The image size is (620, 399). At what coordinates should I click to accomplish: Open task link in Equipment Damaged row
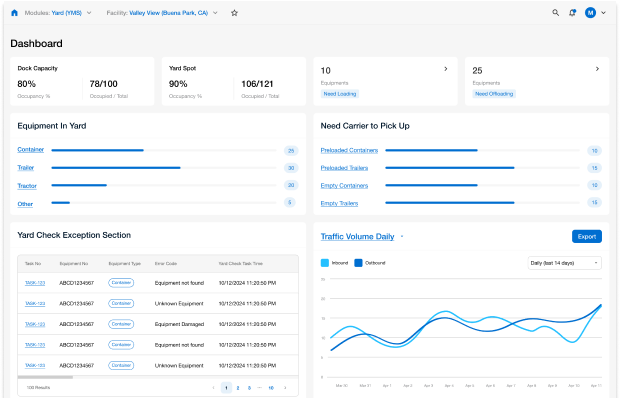[x=35, y=324]
